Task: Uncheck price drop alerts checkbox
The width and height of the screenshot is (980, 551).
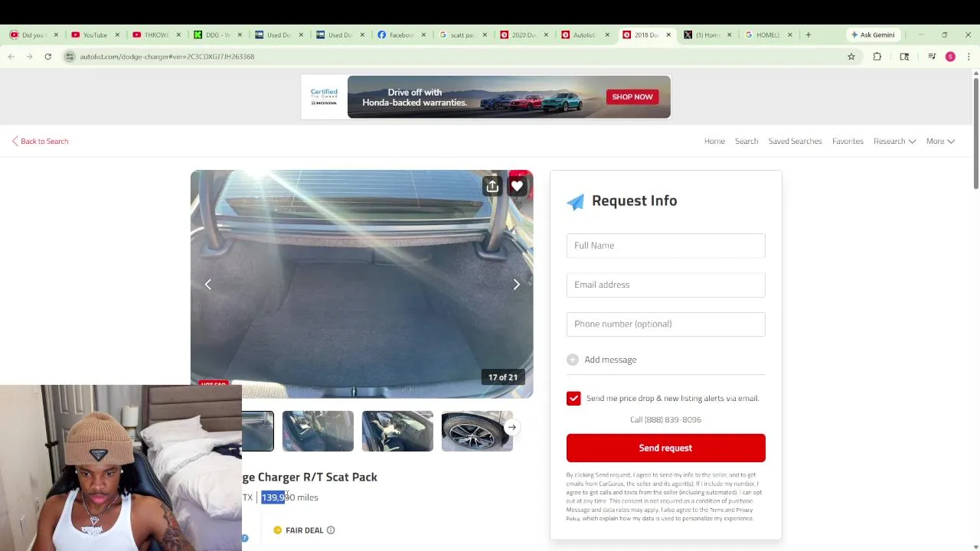Action: coord(573,398)
